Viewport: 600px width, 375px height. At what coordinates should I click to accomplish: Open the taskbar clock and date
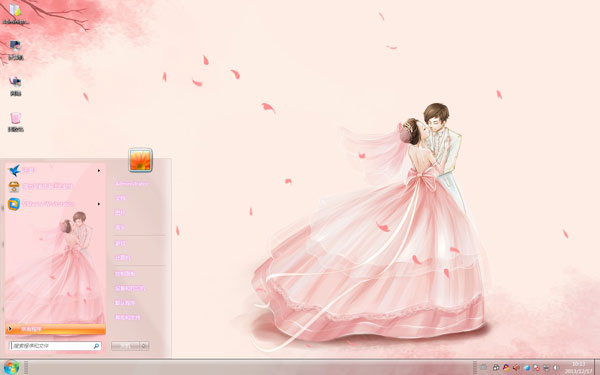pyautogui.click(x=579, y=367)
